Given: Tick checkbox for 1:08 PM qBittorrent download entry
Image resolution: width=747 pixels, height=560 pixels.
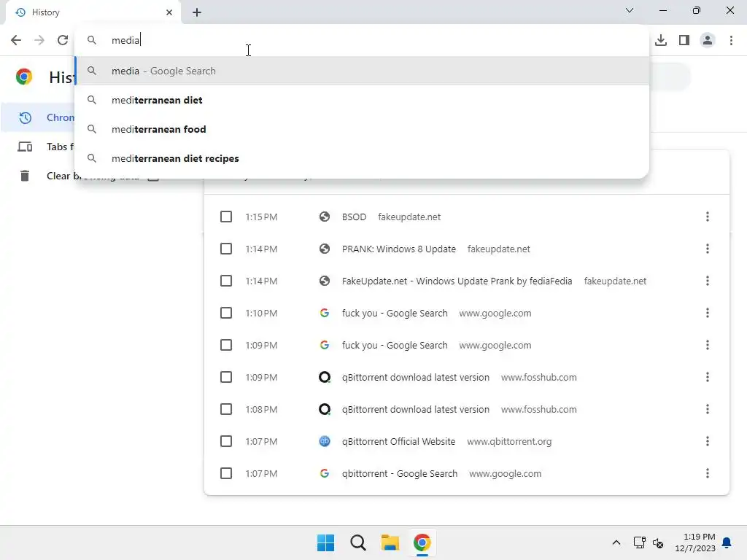Looking at the screenshot, I should tap(226, 409).
